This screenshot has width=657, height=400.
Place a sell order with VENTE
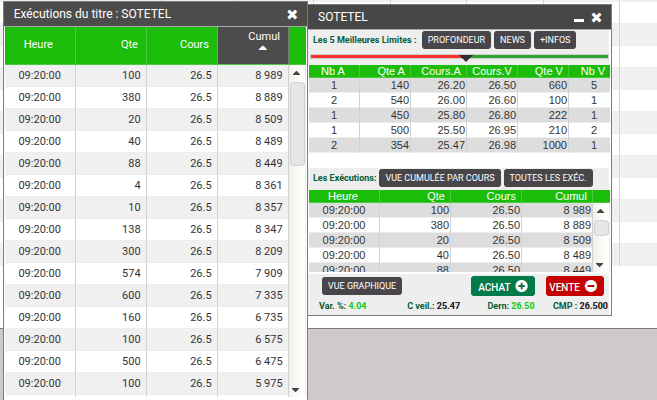click(574, 286)
